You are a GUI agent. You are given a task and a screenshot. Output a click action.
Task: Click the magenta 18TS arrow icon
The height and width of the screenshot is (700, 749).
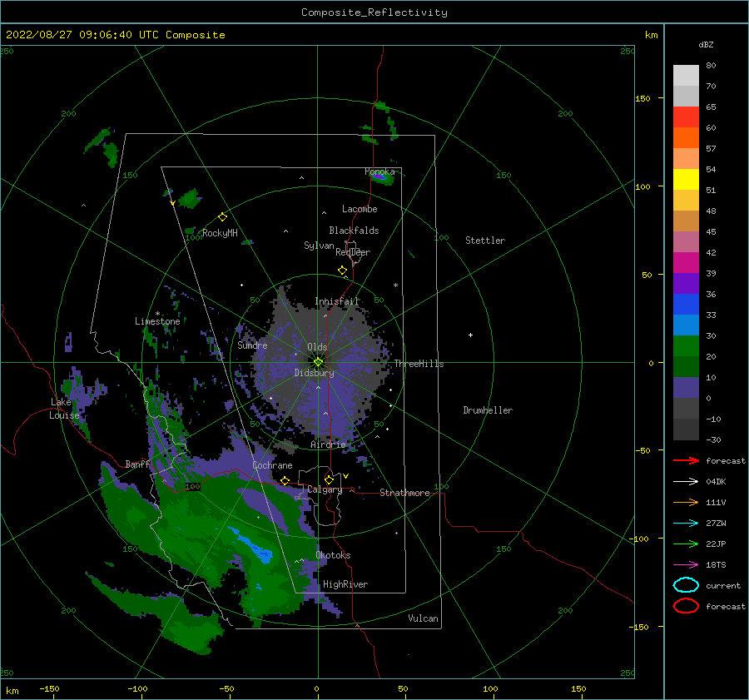pyautogui.click(x=686, y=565)
